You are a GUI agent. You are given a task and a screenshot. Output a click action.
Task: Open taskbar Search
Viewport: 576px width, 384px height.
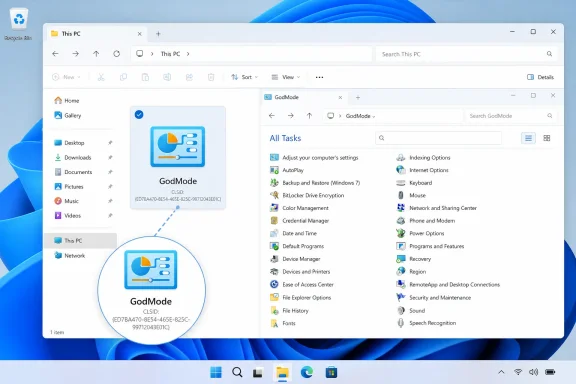coord(237,372)
